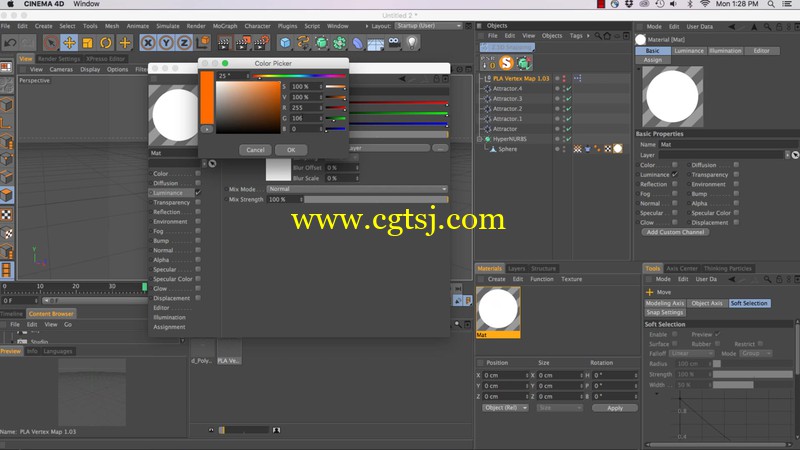The image size is (800, 450).
Task: Open the array modeling objects icon
Action: click(339, 43)
